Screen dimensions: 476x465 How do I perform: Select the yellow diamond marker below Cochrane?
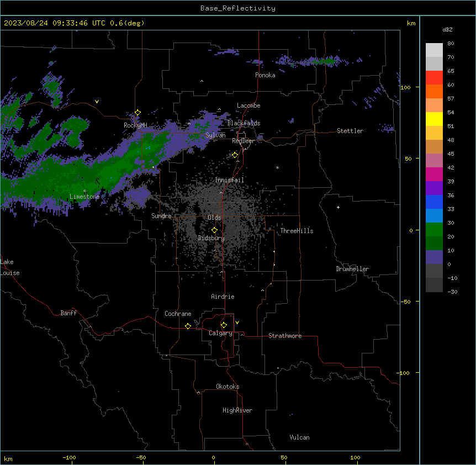[188, 326]
